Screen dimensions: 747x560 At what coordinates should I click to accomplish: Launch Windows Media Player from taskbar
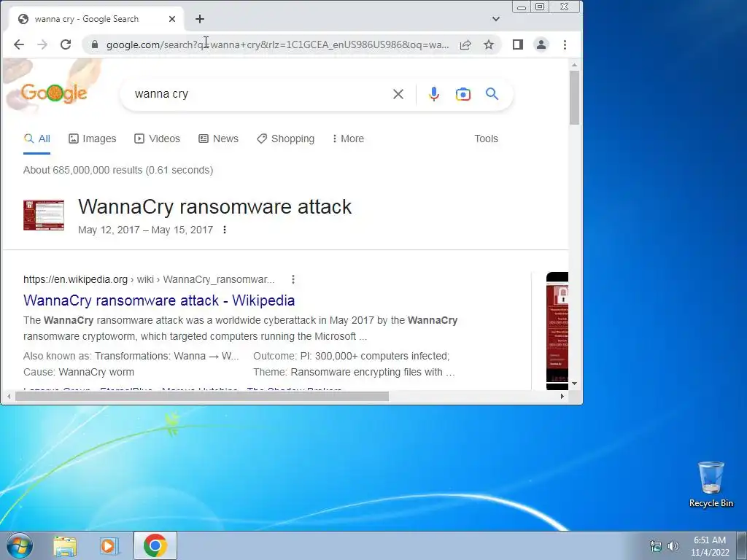coord(109,545)
